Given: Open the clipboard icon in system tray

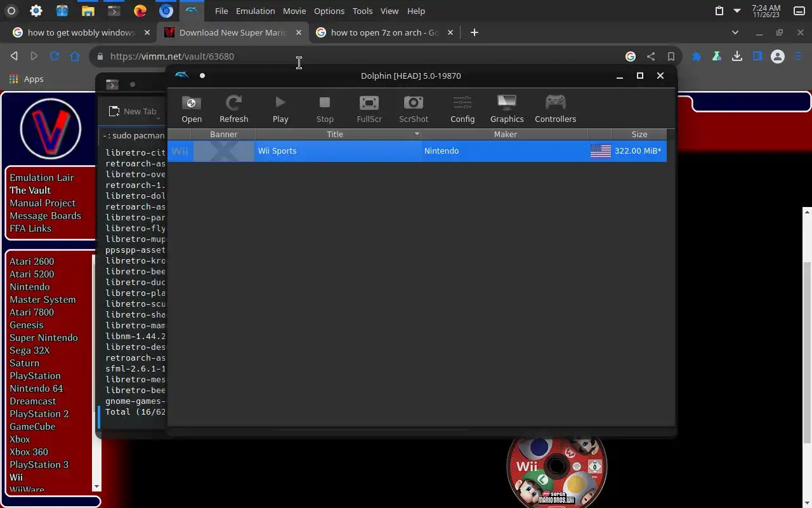Looking at the screenshot, I should point(719,11).
